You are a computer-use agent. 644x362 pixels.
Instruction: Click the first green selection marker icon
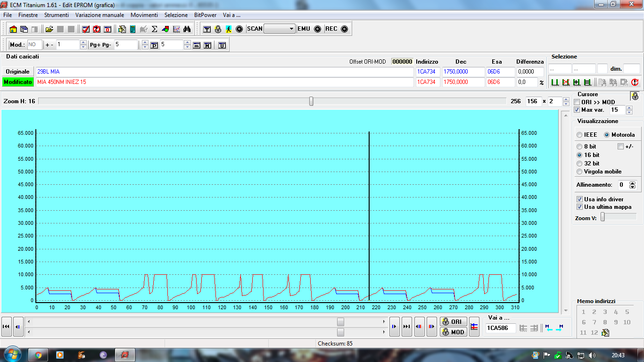(555, 82)
